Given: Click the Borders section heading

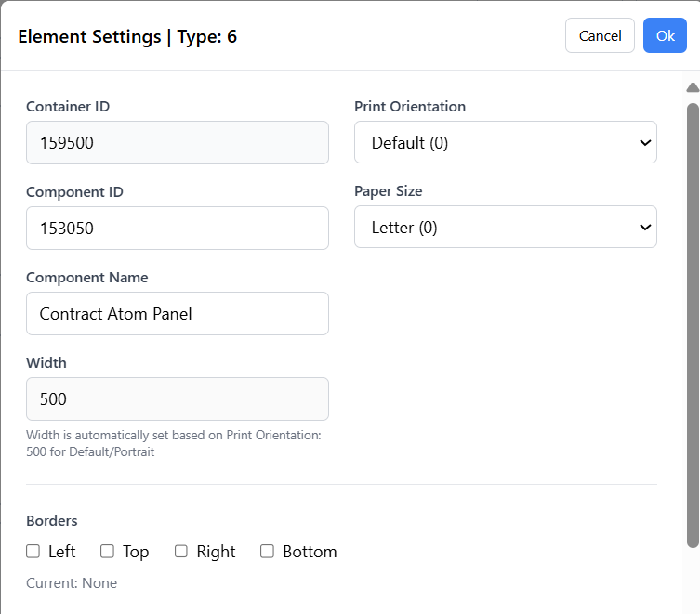Looking at the screenshot, I should (x=52, y=520).
